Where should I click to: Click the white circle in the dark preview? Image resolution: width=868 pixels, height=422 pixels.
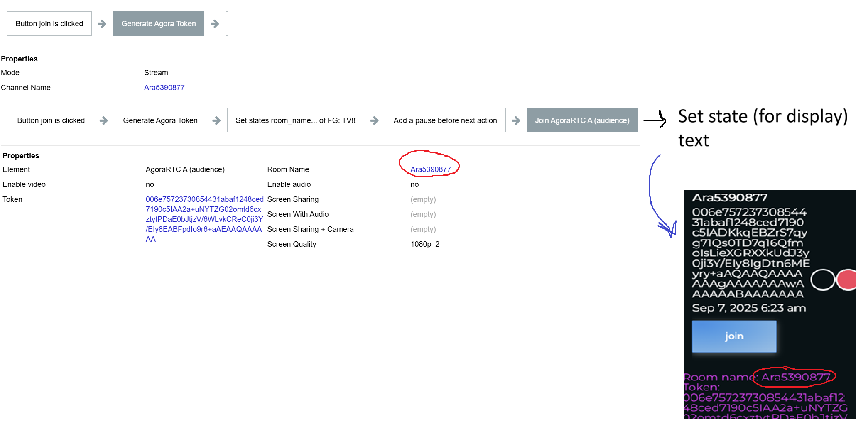tap(822, 280)
